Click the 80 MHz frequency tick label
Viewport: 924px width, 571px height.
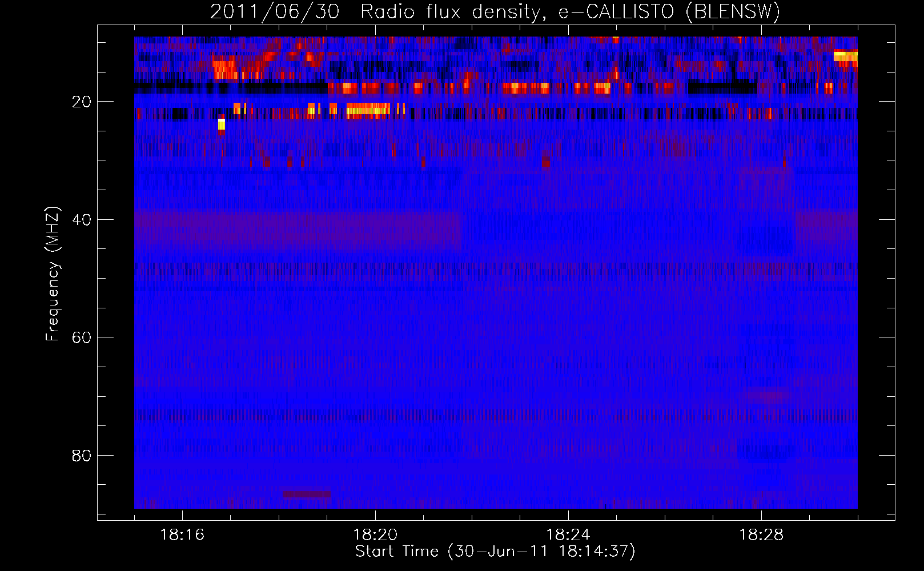tap(82, 456)
